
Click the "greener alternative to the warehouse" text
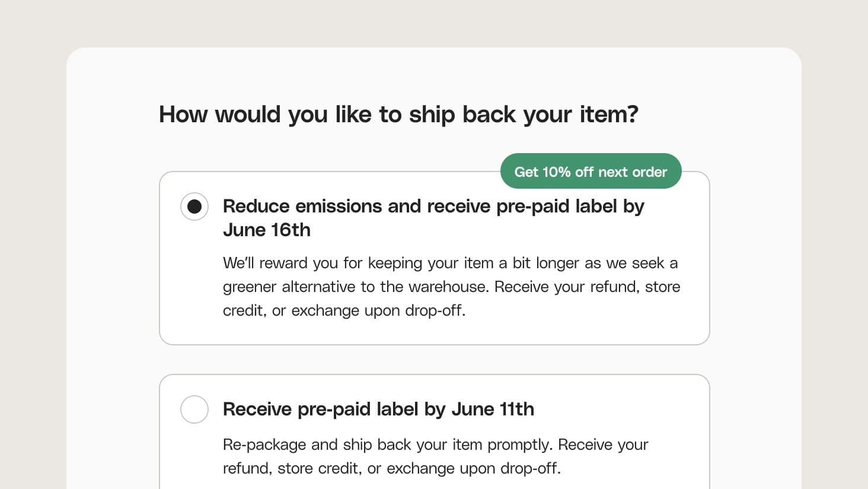pos(356,287)
